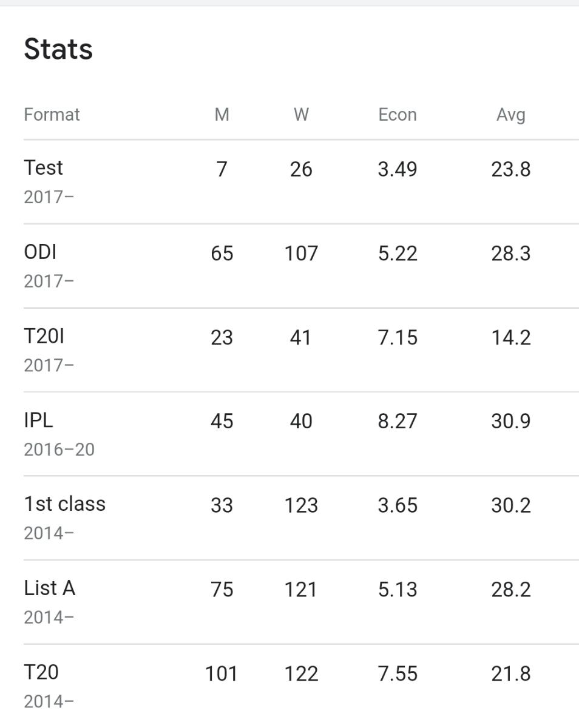
Task: Click the Avg column header
Action: pos(511,115)
